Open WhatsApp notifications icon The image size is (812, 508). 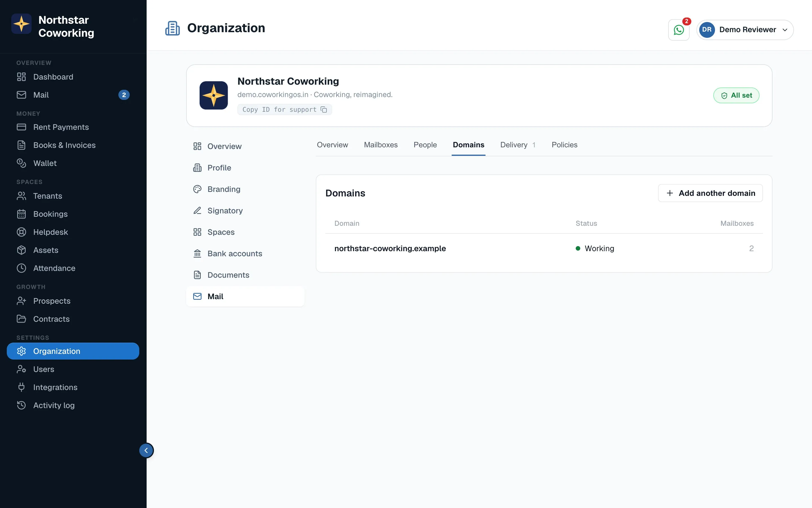pyautogui.click(x=678, y=30)
